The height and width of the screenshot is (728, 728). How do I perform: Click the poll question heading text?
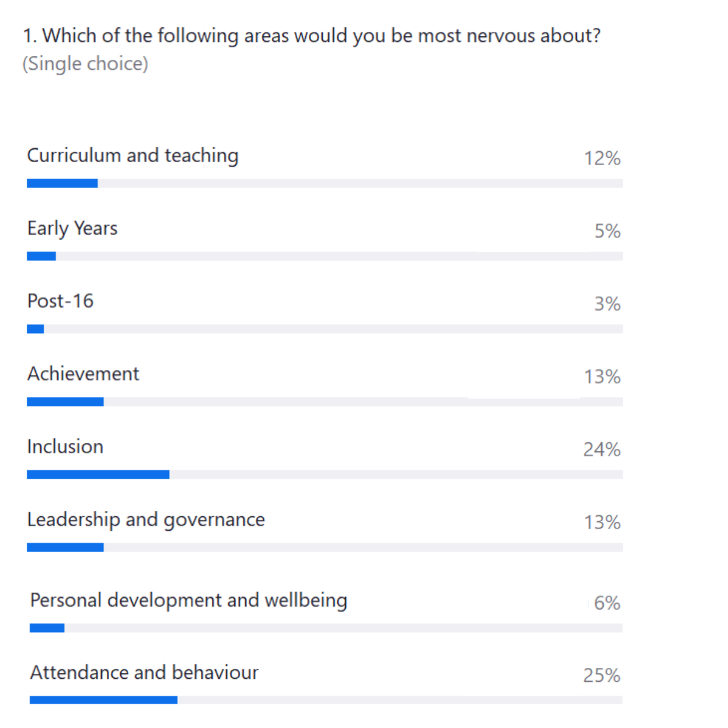tap(312, 36)
